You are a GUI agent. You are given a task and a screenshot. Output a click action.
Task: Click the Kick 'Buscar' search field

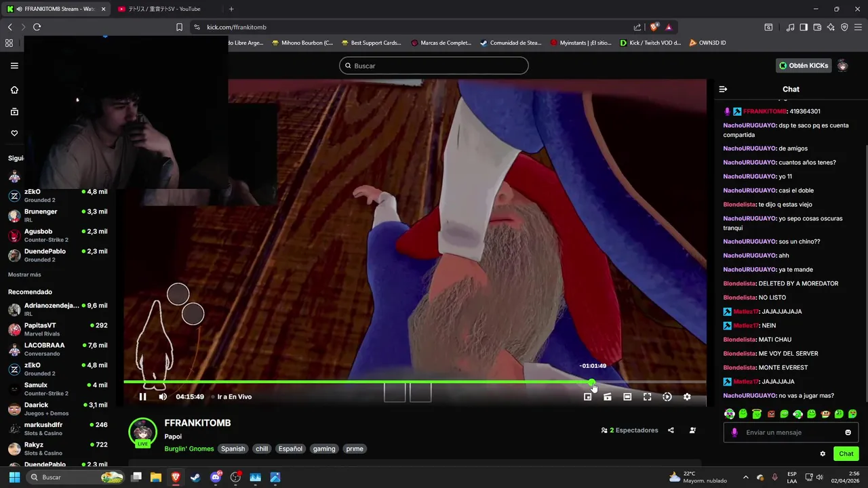[434, 66]
